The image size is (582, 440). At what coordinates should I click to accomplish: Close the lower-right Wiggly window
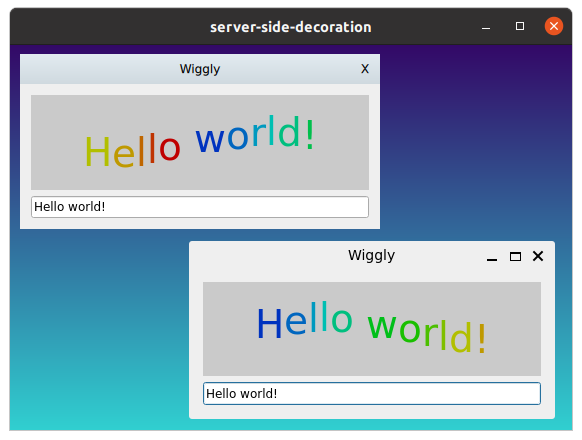click(x=538, y=256)
